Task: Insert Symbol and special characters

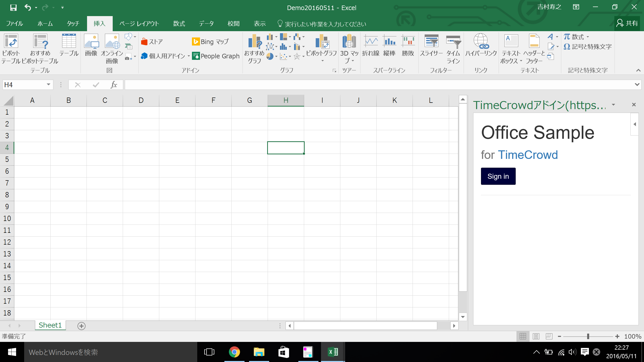Action: click(x=588, y=47)
